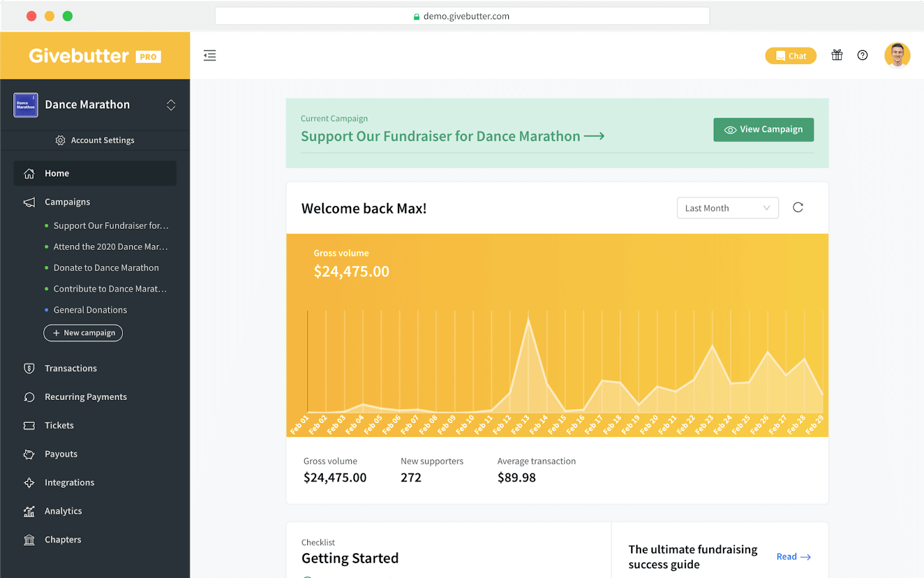Open Attend the 2020 Dance Mar… campaign
This screenshot has height=578, width=924.
tap(110, 247)
